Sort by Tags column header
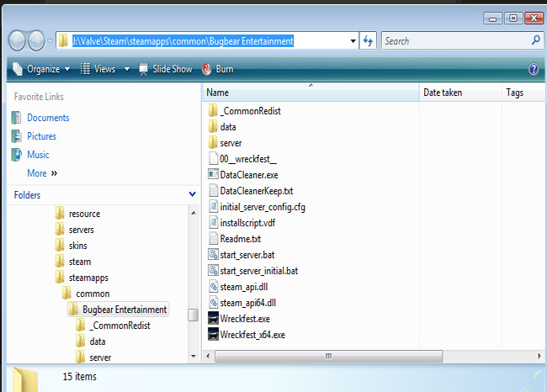The image size is (547, 392). coord(523,93)
